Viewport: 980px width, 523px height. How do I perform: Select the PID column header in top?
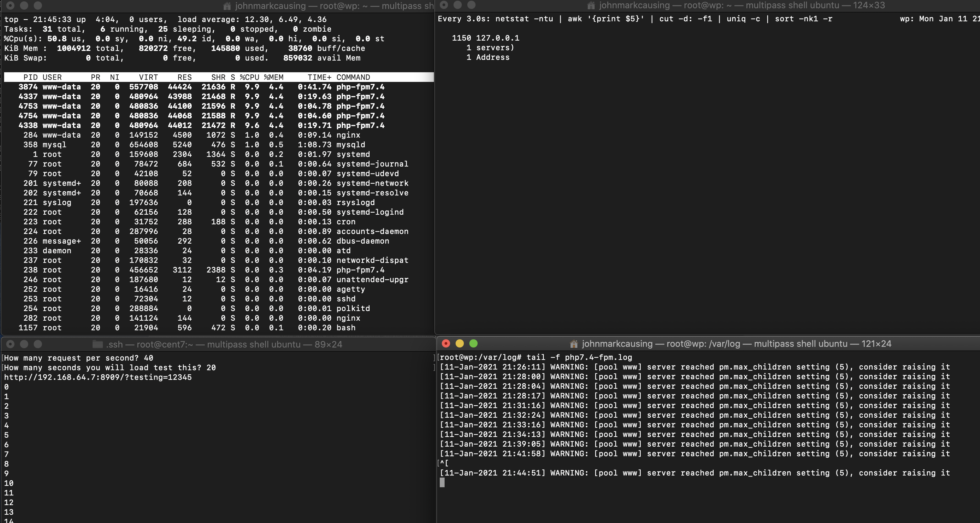(30, 77)
